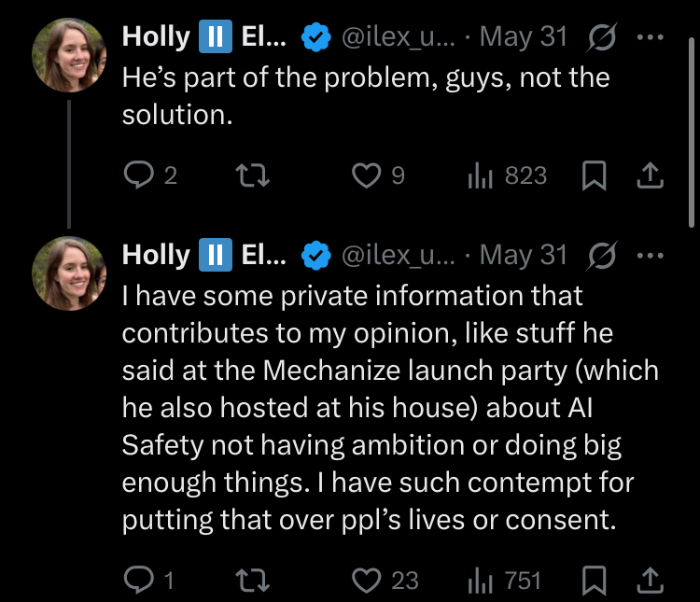This screenshot has height=602, width=700.
Task: Open Grok icon on second tweet
Action: 602,256
